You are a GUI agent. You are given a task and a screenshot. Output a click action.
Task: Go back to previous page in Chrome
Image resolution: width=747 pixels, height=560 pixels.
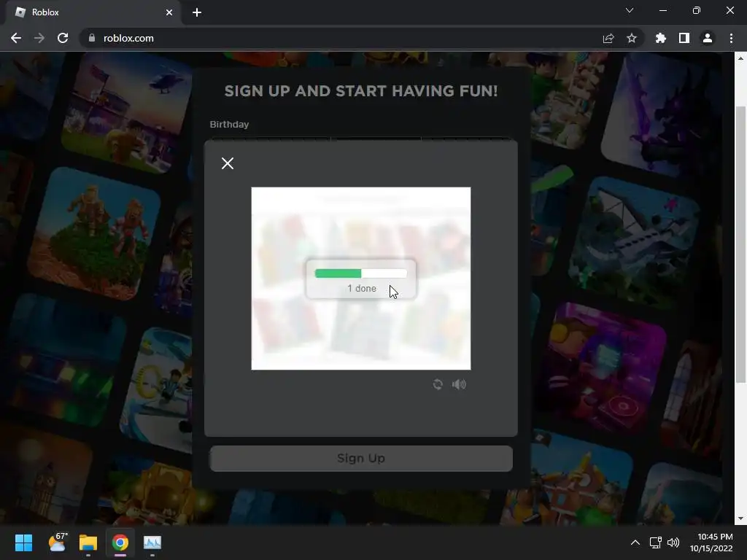tap(16, 38)
